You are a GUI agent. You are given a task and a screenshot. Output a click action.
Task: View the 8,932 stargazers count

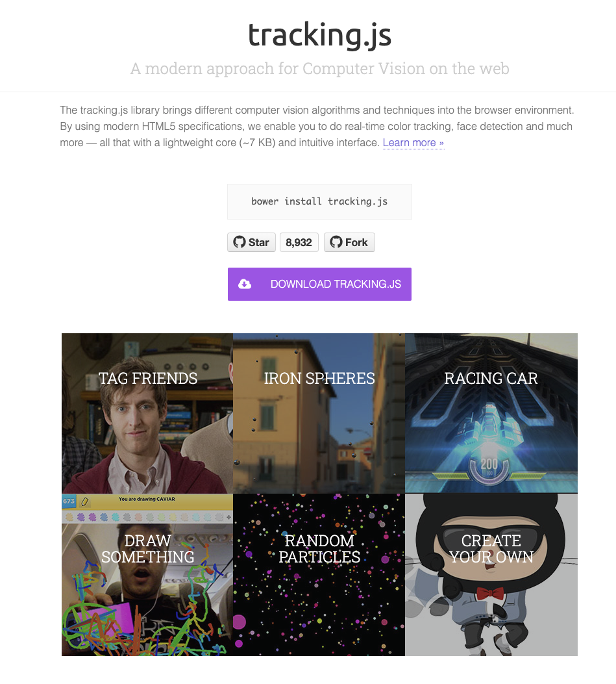click(299, 242)
